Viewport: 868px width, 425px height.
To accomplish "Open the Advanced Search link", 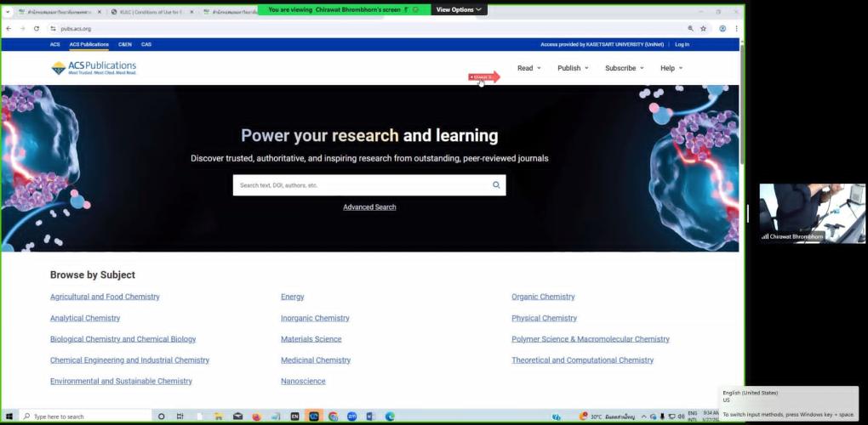I will [x=369, y=207].
